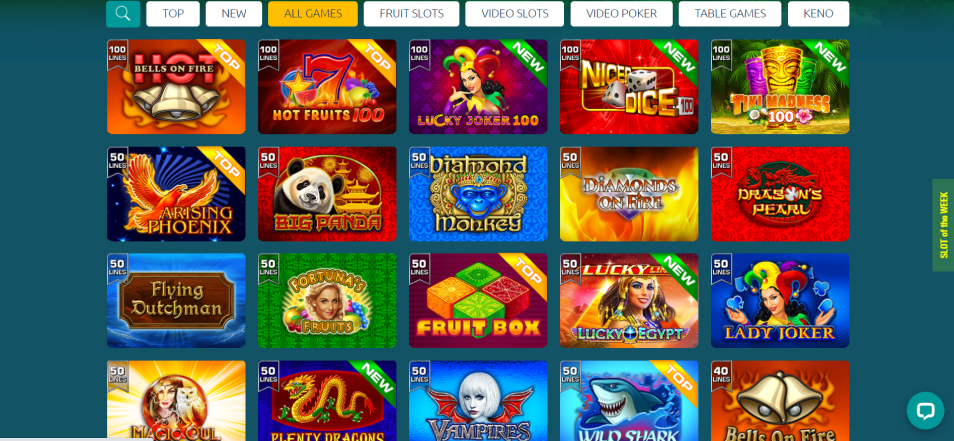This screenshot has height=441, width=954.
Task: Open the VIDEO POKER category
Action: 621,13
